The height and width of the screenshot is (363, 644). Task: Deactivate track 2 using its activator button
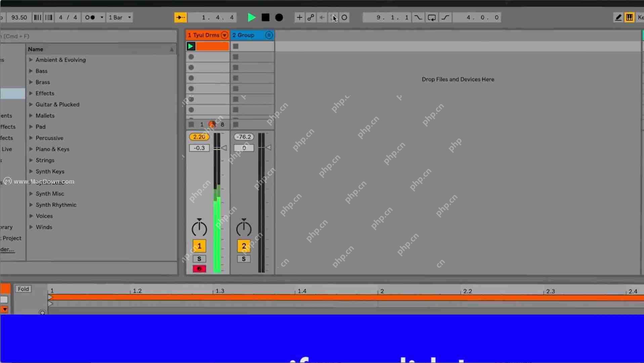244,245
